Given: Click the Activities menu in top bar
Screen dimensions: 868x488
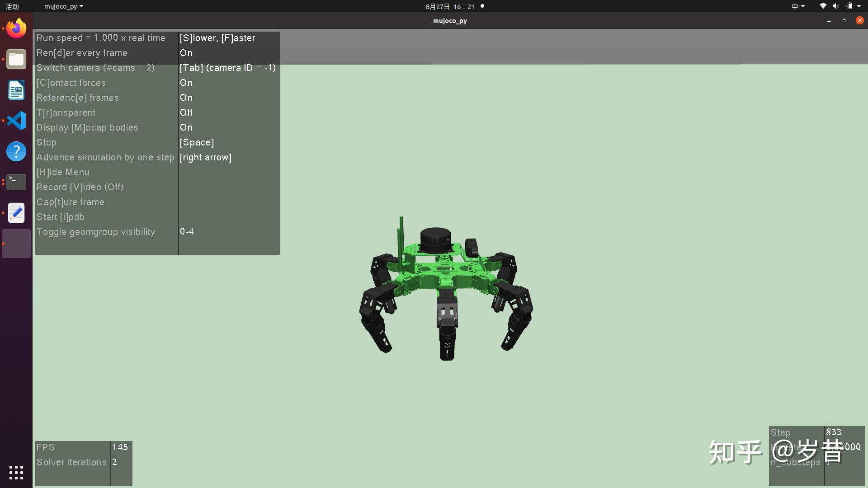Looking at the screenshot, I should click(x=12, y=6).
